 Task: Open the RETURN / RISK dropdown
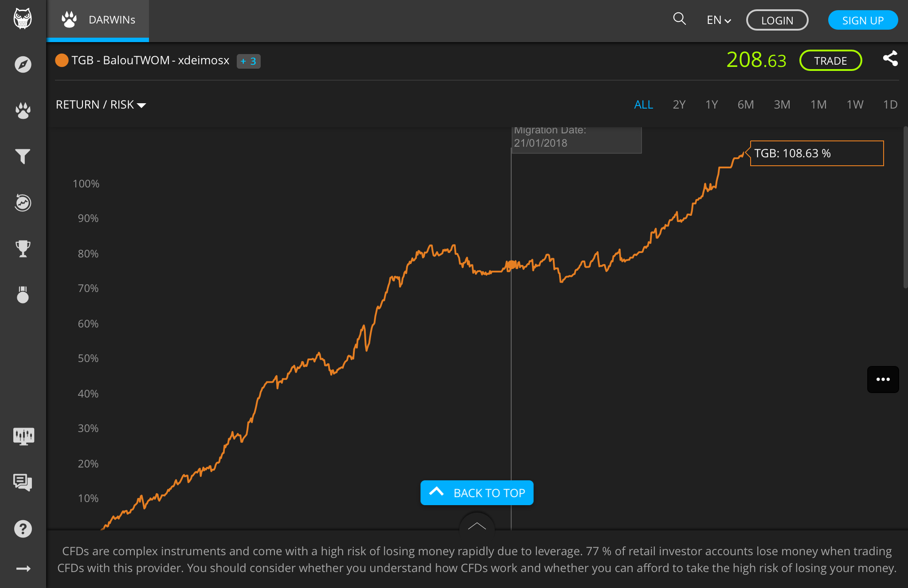pos(101,105)
